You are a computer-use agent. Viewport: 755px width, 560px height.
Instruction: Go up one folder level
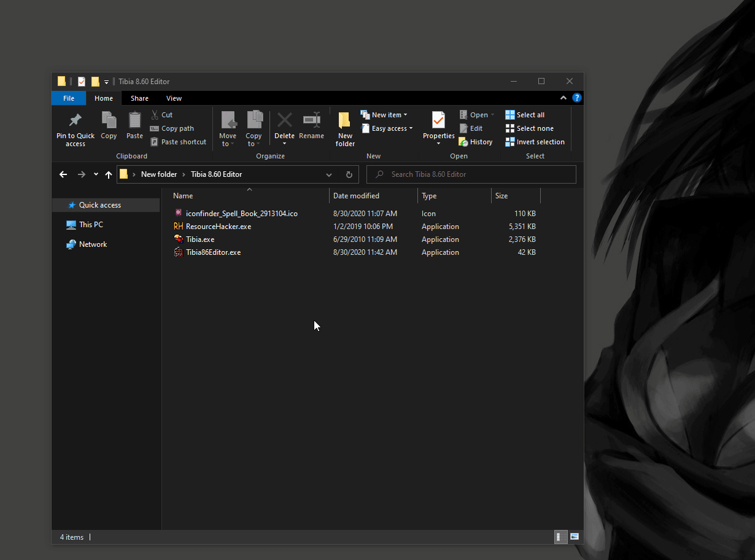pyautogui.click(x=109, y=174)
